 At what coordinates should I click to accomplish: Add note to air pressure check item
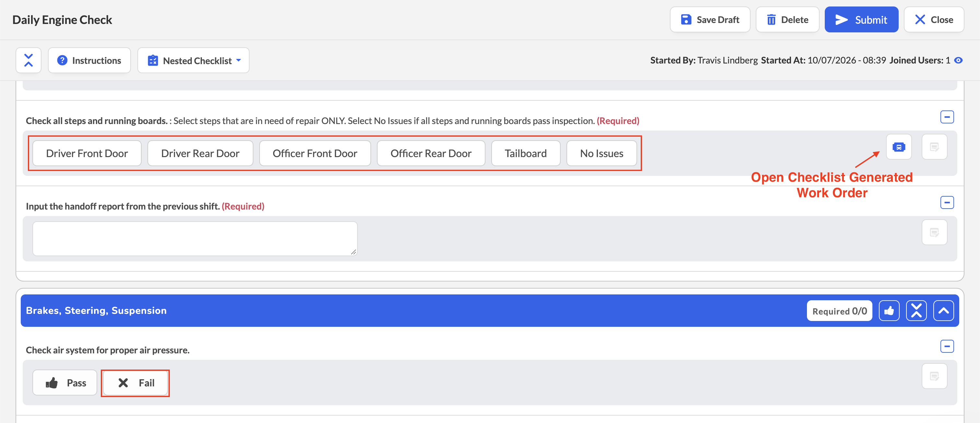click(934, 376)
